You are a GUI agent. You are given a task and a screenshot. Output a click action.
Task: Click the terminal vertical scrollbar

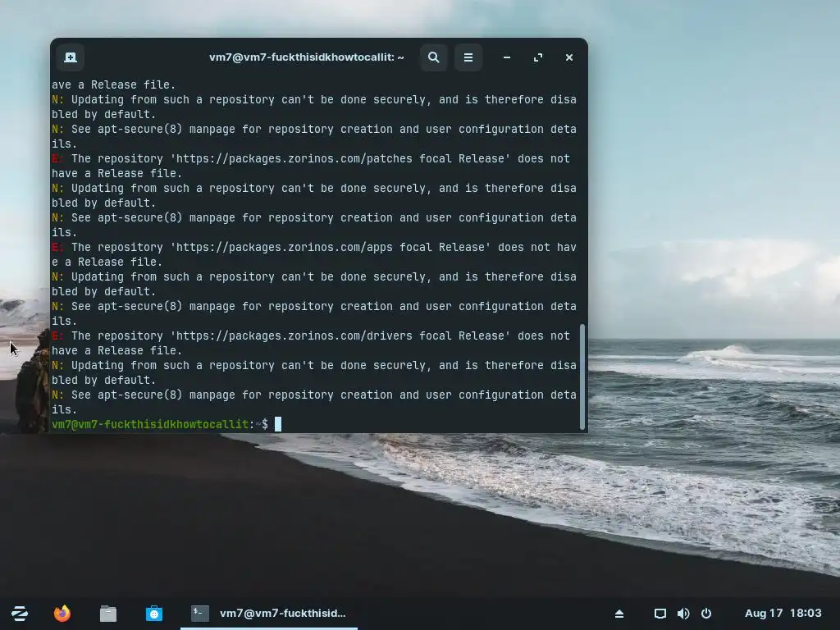point(582,376)
